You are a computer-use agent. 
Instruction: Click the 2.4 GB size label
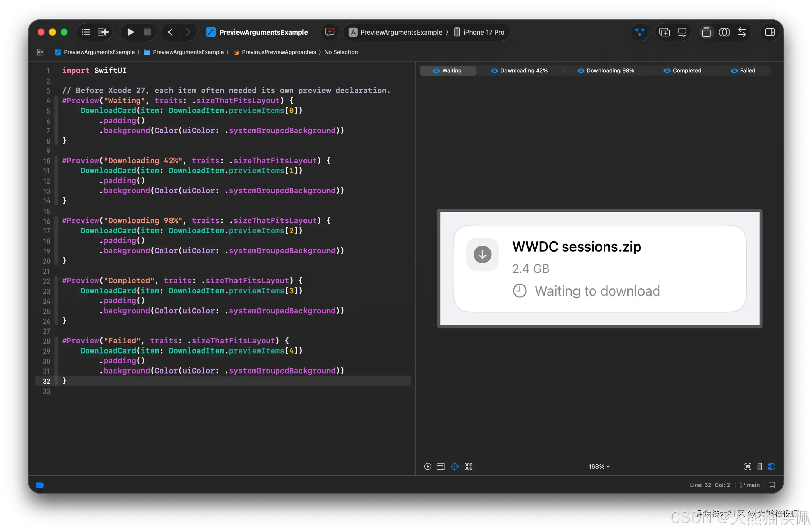click(531, 269)
